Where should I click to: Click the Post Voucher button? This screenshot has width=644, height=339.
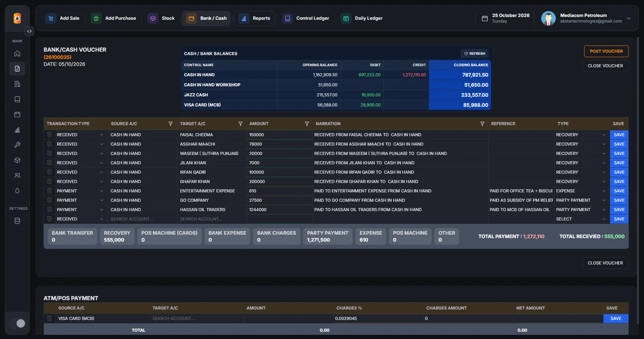606,51
